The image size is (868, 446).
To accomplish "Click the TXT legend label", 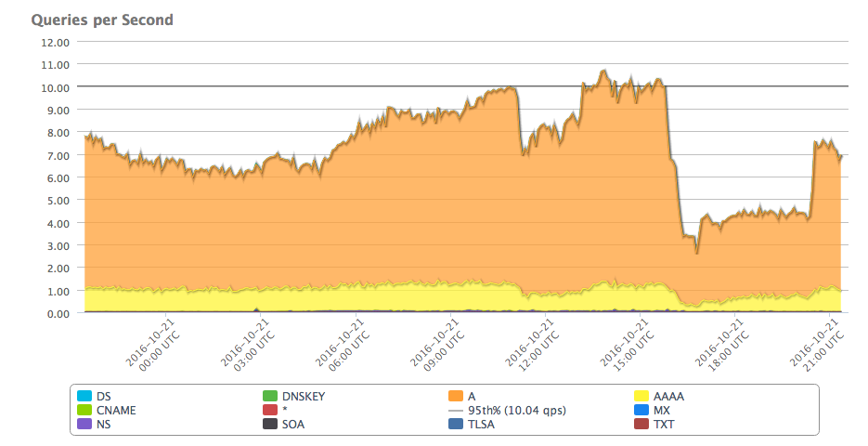I will coord(664,425).
